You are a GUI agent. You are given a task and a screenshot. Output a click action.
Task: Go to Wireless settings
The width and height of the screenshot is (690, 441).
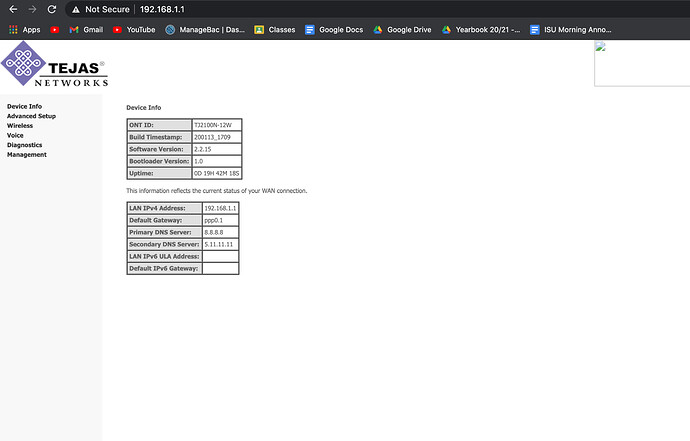click(x=20, y=126)
